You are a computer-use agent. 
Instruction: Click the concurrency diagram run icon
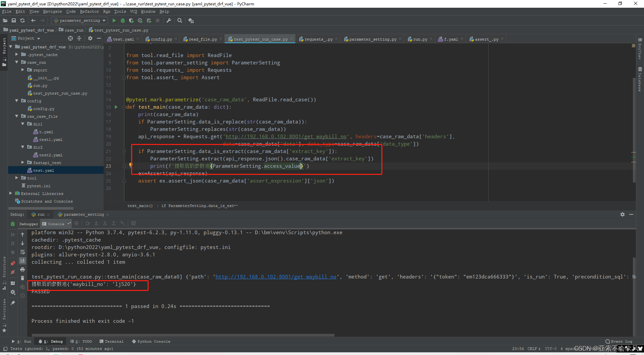[149, 20]
